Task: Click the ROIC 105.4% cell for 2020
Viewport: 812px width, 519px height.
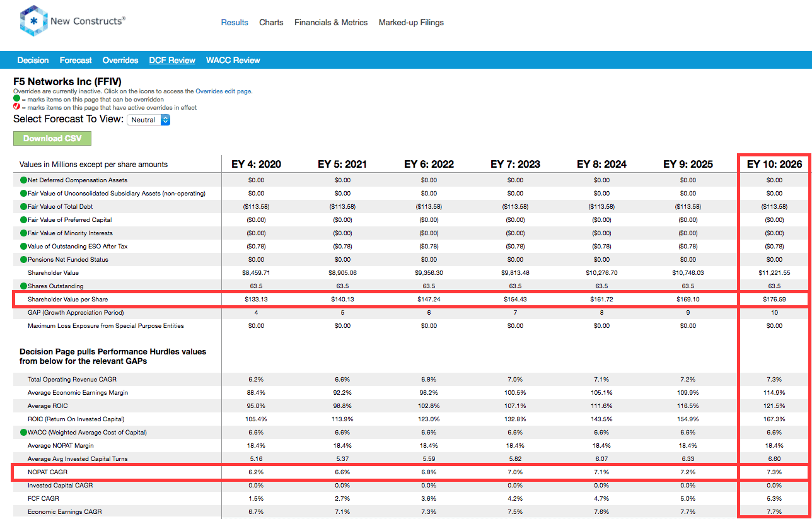Action: (x=256, y=419)
